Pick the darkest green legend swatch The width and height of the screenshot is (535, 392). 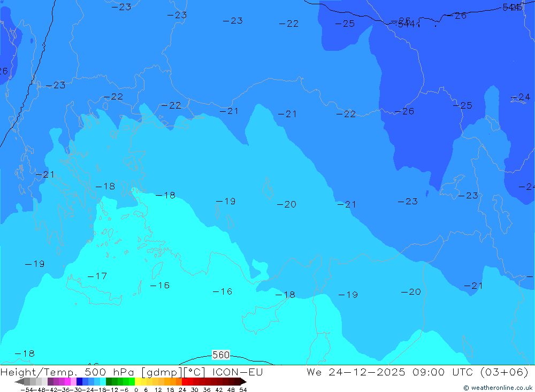109,382
